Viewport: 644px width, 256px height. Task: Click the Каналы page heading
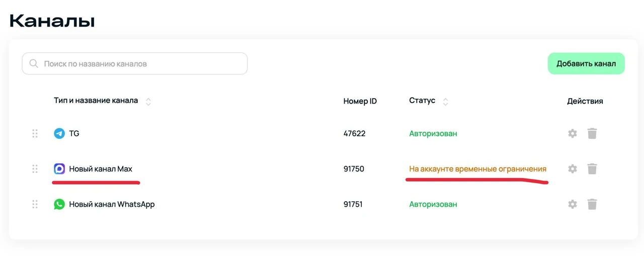click(52, 21)
